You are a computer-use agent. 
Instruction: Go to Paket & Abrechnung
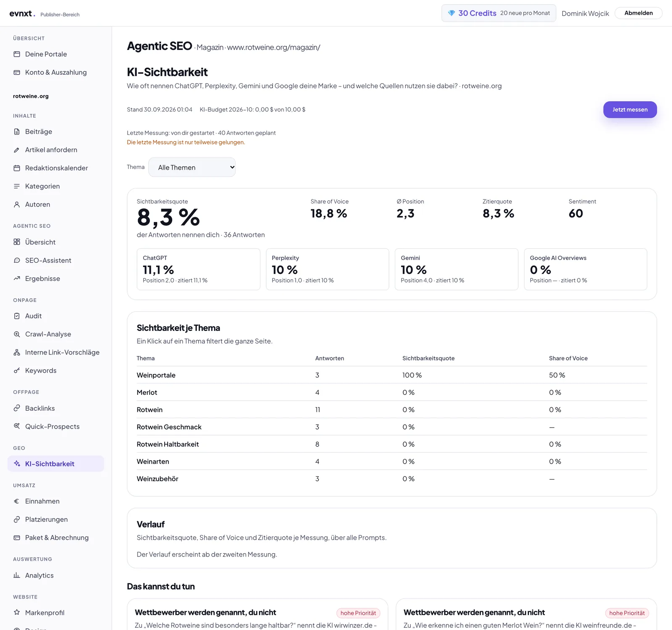[x=56, y=538]
